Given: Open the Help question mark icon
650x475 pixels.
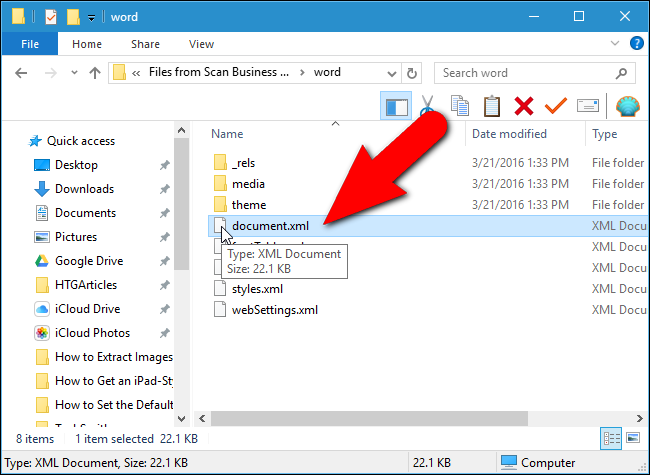Looking at the screenshot, I should pos(632,44).
